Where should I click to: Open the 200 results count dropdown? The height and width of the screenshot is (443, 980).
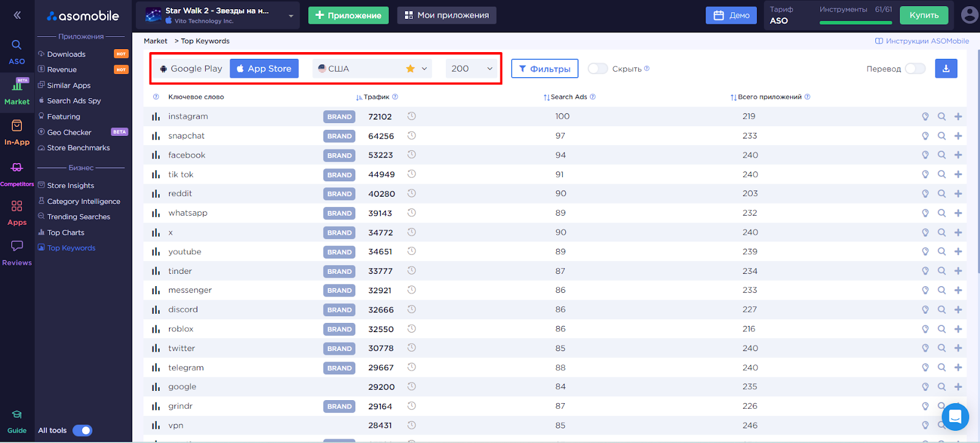[472, 69]
